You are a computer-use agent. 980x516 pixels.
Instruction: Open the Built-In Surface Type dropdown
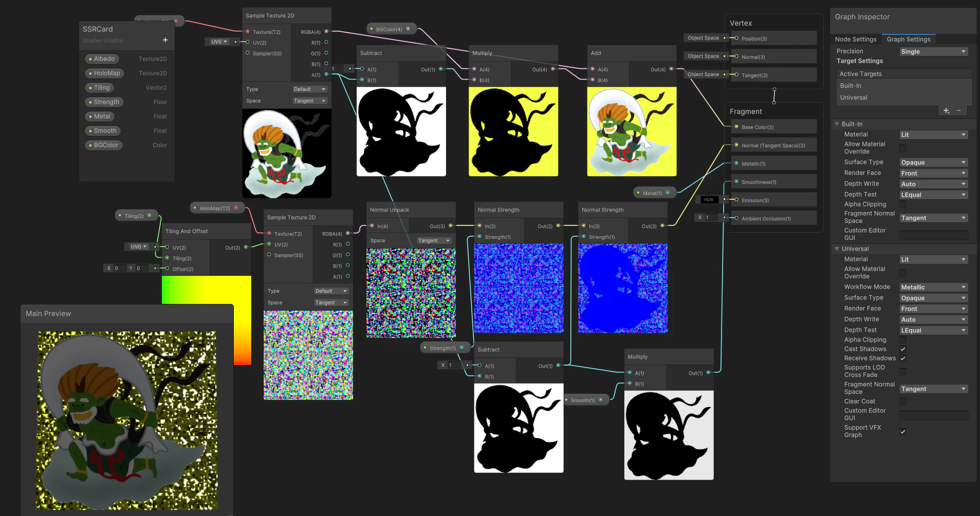click(934, 162)
